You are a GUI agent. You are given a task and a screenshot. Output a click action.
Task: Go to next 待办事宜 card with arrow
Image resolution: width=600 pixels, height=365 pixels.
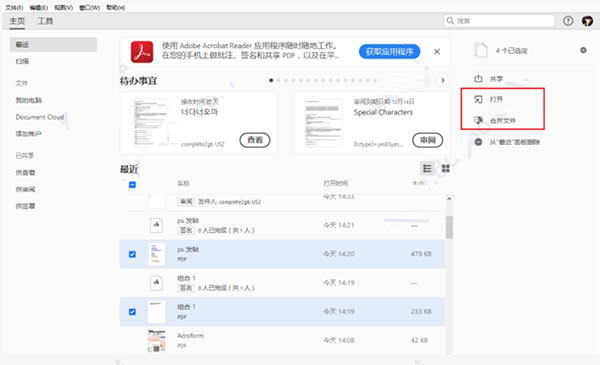click(443, 80)
